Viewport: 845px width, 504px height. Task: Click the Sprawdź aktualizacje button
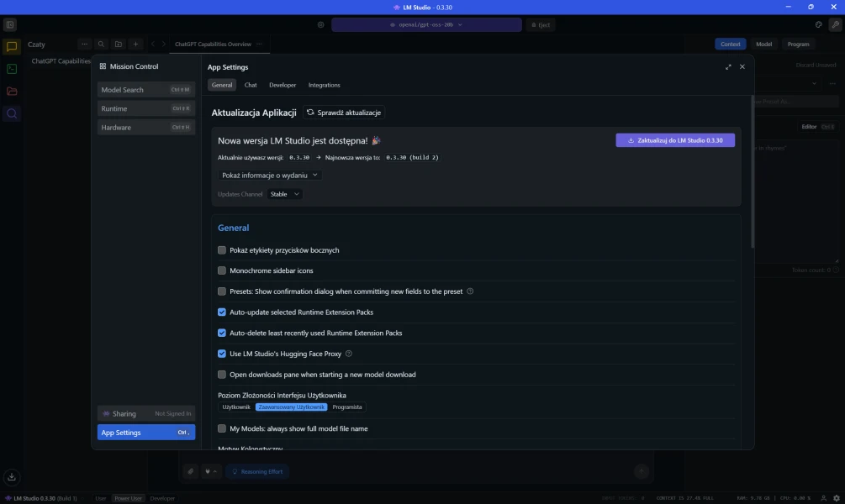pyautogui.click(x=344, y=113)
